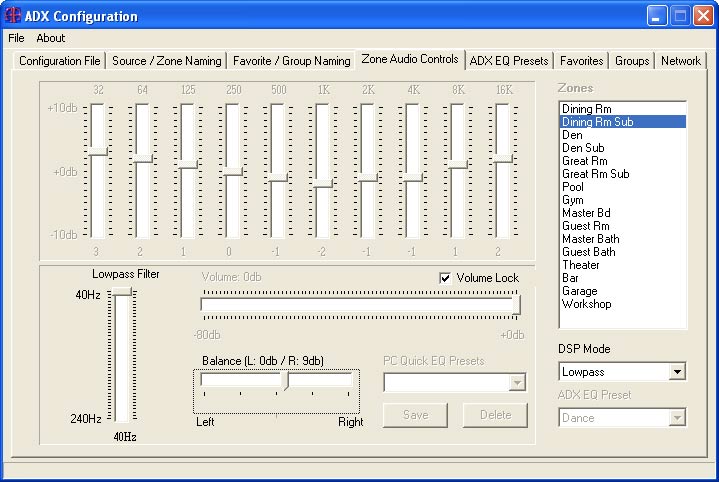Switch to the Source / Zone Naming tab
Viewport: 719px width, 482px height.
click(166, 61)
